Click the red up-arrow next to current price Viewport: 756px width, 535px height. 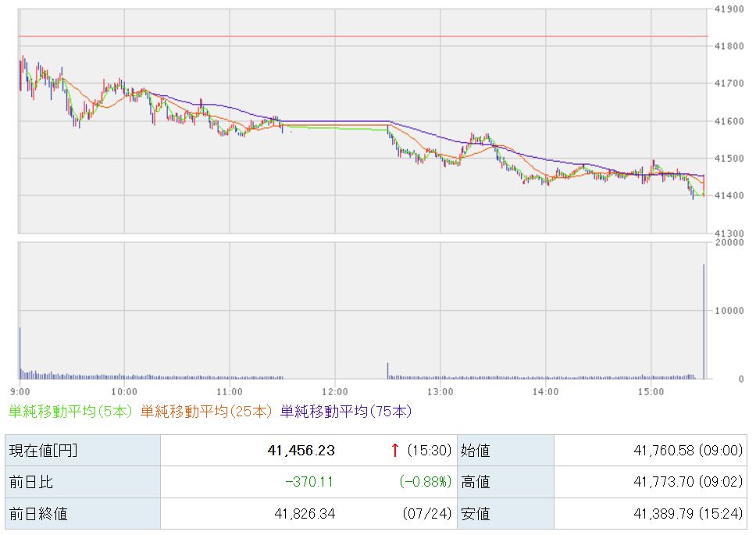(x=395, y=450)
